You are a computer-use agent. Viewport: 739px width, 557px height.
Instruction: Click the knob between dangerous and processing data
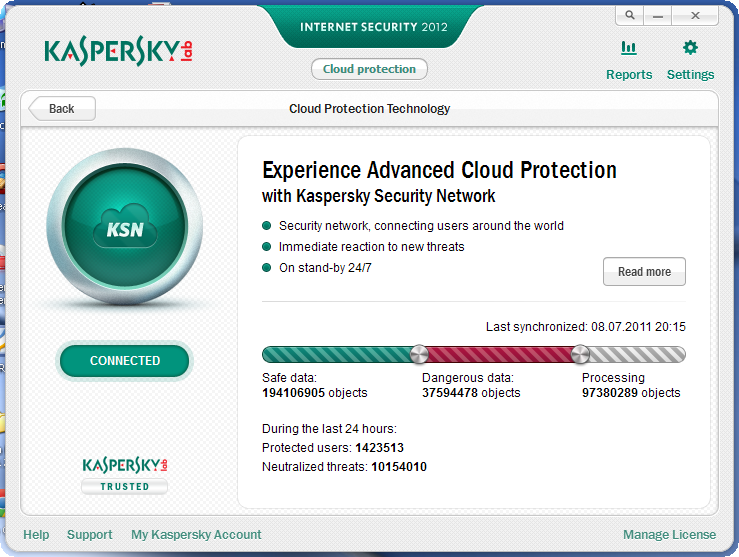[580, 354]
